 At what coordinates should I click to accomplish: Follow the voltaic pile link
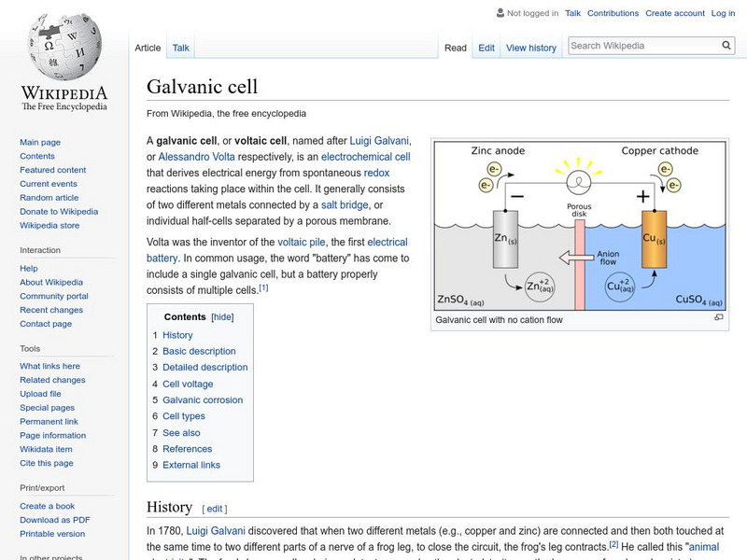click(x=301, y=242)
